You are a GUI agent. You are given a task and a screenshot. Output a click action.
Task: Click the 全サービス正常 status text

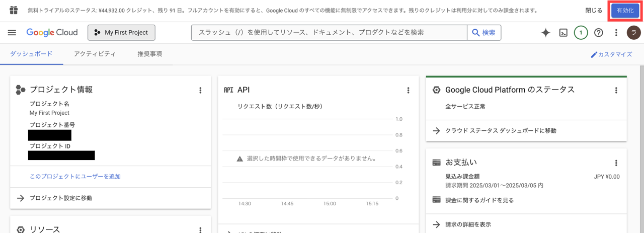(465, 107)
